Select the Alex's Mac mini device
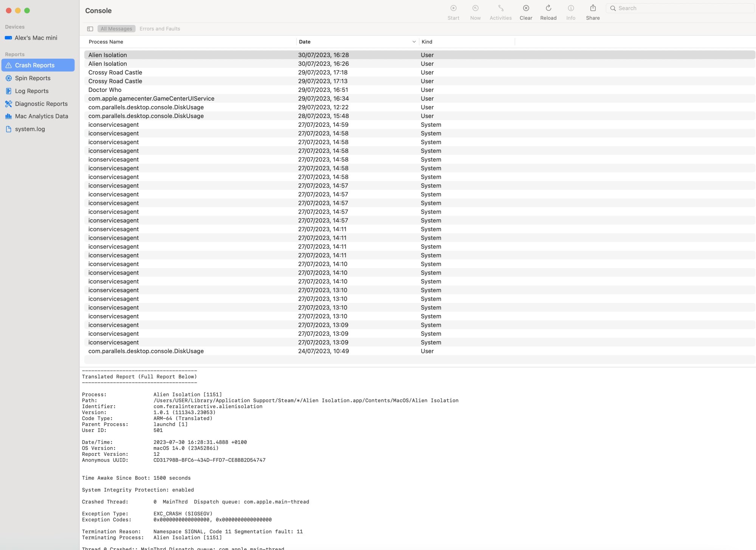Viewport: 756px width, 550px height. [36, 38]
